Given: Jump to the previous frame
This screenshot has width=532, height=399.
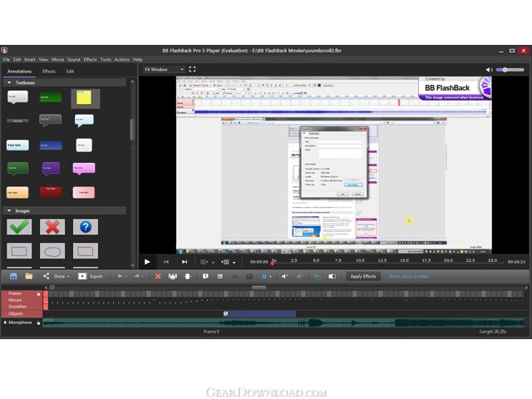Looking at the screenshot, I should coord(166,262).
